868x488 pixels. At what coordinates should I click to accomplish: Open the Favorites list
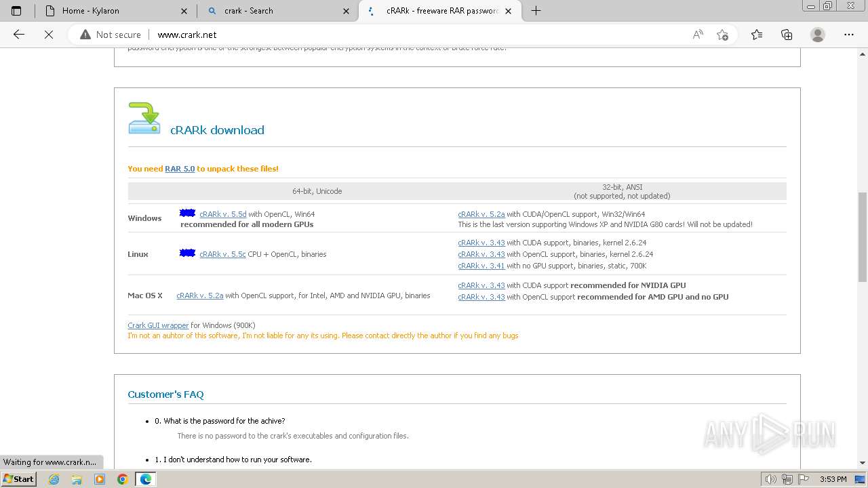(757, 35)
